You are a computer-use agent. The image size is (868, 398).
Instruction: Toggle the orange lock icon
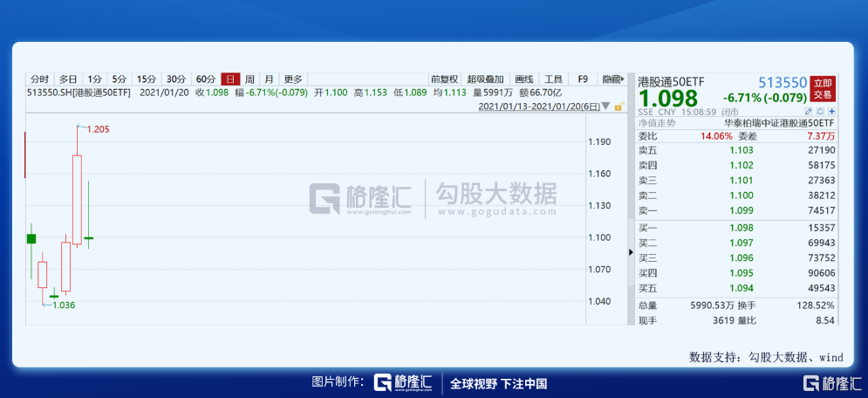[x=619, y=106]
